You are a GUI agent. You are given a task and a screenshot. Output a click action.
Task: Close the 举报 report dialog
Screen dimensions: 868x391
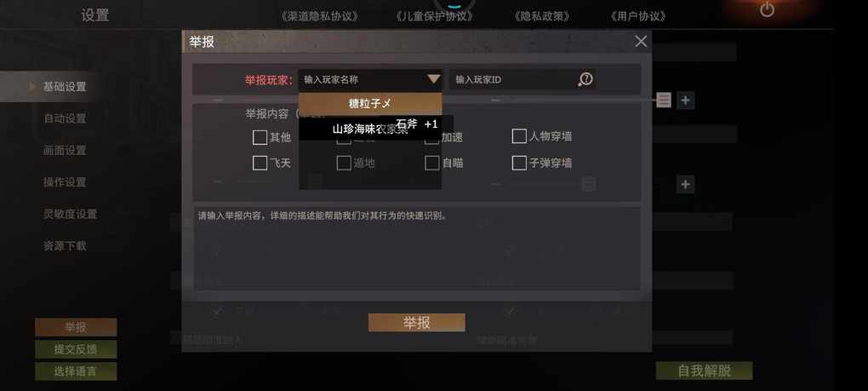point(641,42)
